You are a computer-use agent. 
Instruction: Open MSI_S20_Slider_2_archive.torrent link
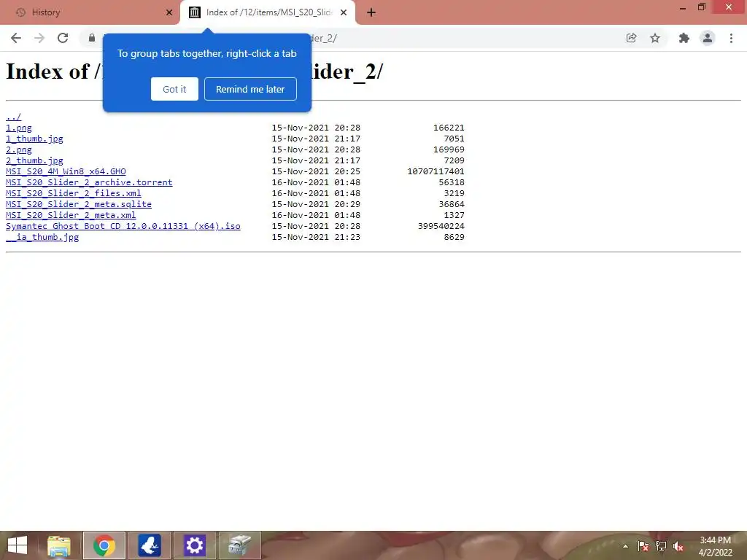pyautogui.click(x=89, y=182)
